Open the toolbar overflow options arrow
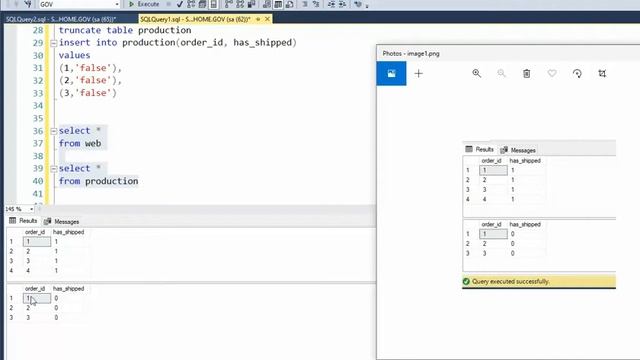This screenshot has height=360, width=640. 367,5
